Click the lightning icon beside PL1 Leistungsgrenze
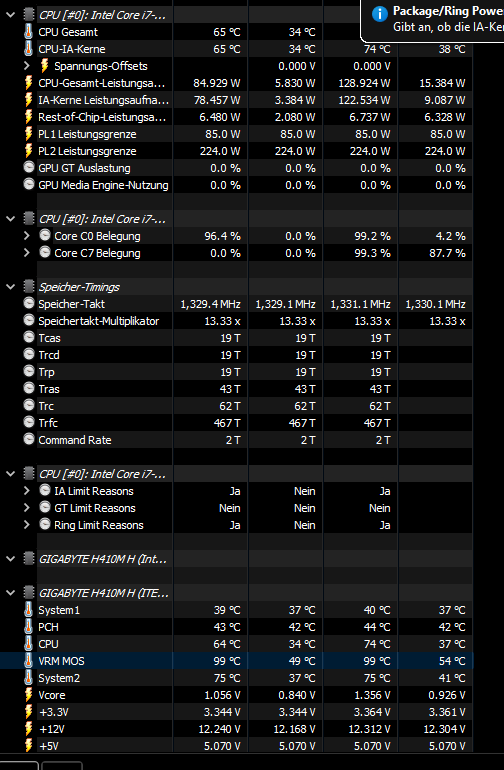The width and height of the screenshot is (504, 770). [x=29, y=134]
